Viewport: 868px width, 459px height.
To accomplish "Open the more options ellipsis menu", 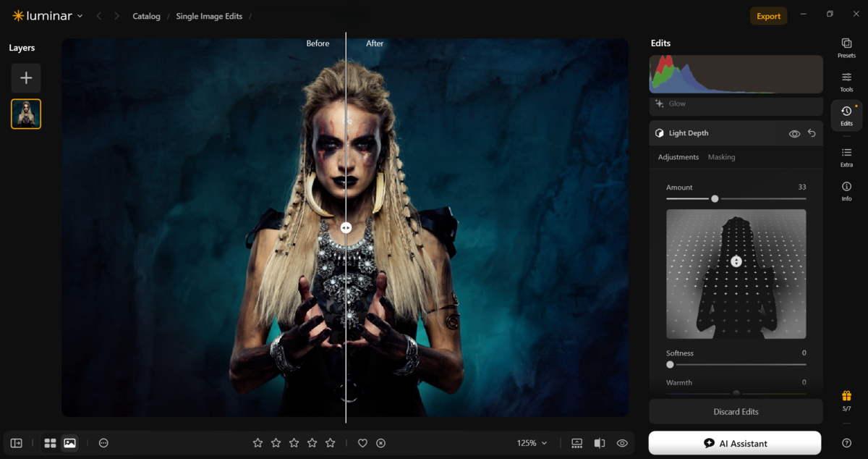I will pos(103,443).
